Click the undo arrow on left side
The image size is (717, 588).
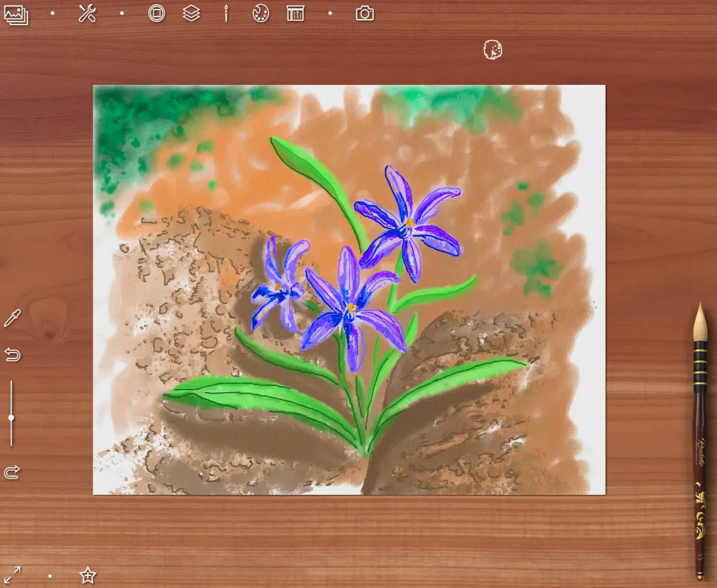(12, 356)
